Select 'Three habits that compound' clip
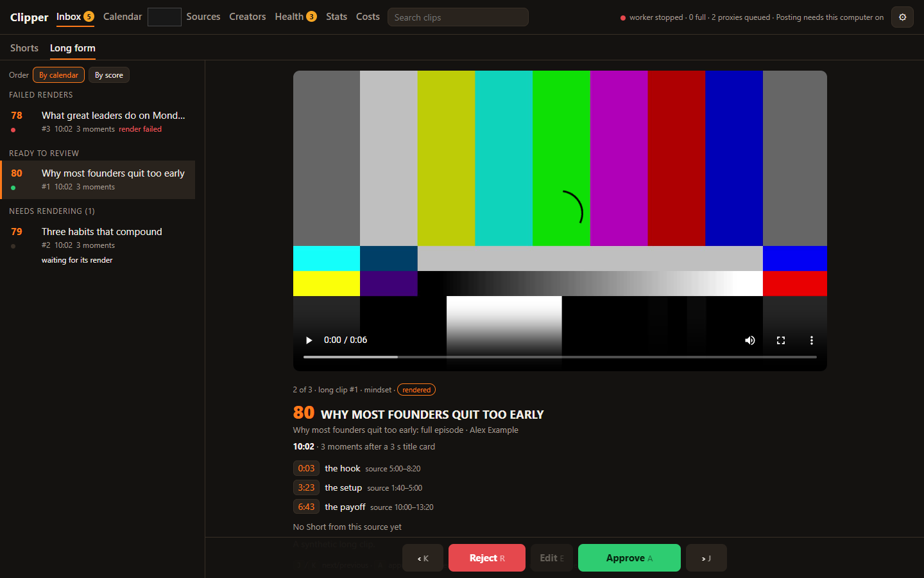Screen dimensions: 924x578 (98, 245)
